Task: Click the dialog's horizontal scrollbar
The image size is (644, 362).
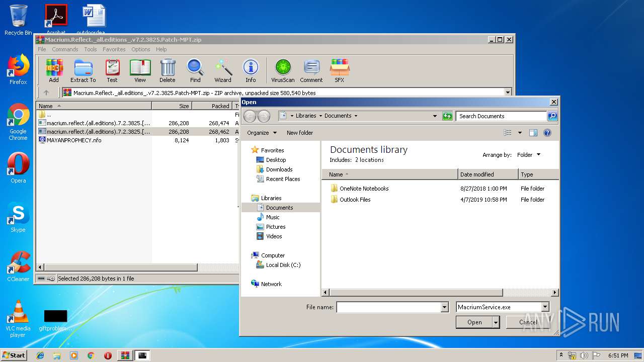Action: click(x=416, y=293)
